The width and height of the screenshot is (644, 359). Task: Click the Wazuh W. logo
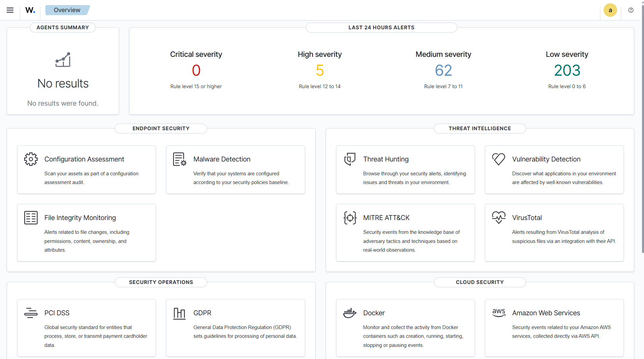30,10
